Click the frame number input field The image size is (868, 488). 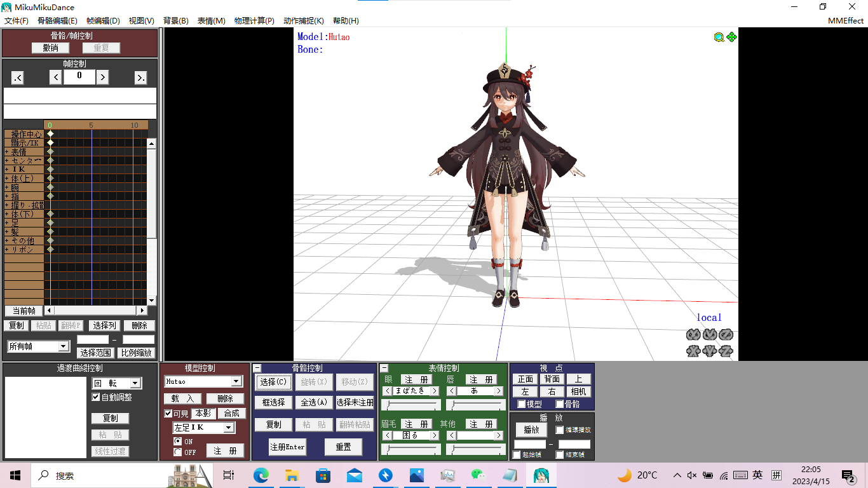(79, 77)
